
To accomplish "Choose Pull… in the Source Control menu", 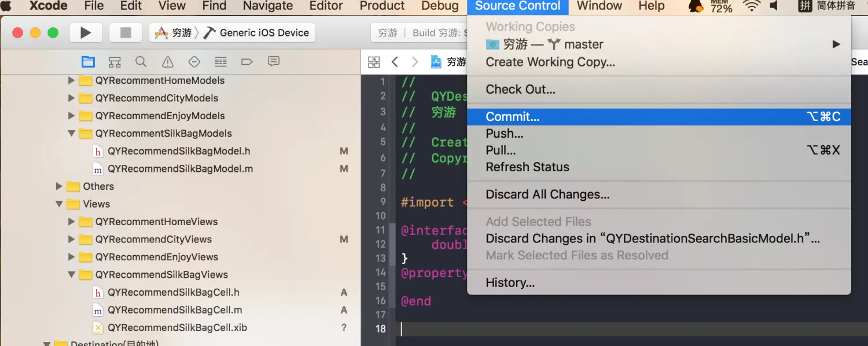I will (x=659, y=150).
